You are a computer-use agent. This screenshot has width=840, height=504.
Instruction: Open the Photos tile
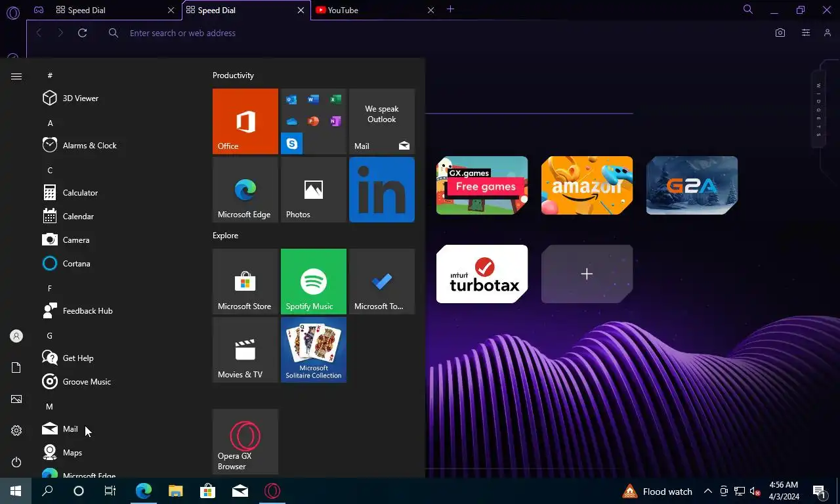coord(314,190)
